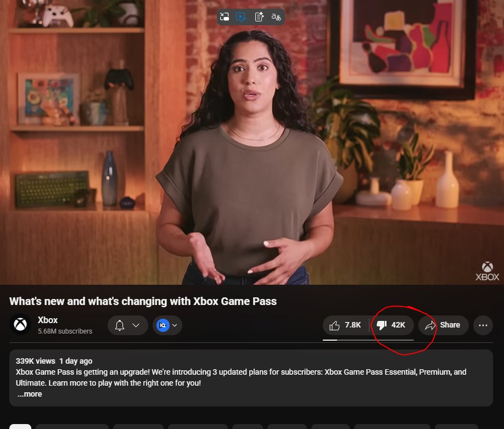Click the blue extension icon beside the bell

point(163,325)
